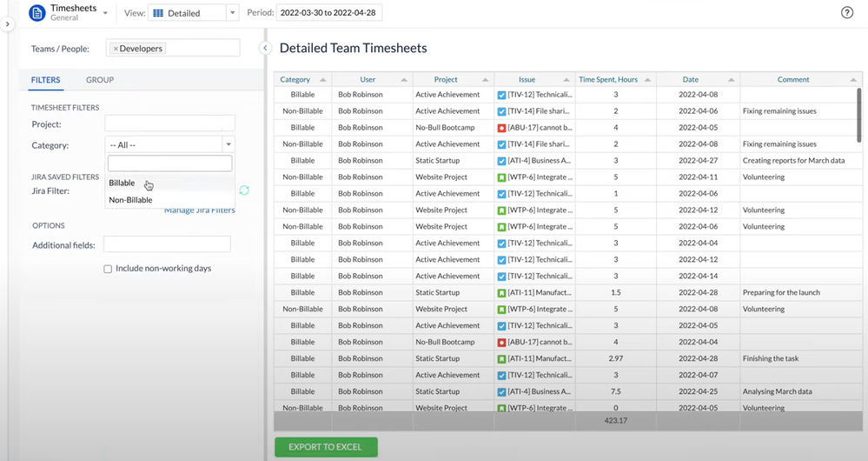Click the 2.97 hours cell

coord(615,358)
